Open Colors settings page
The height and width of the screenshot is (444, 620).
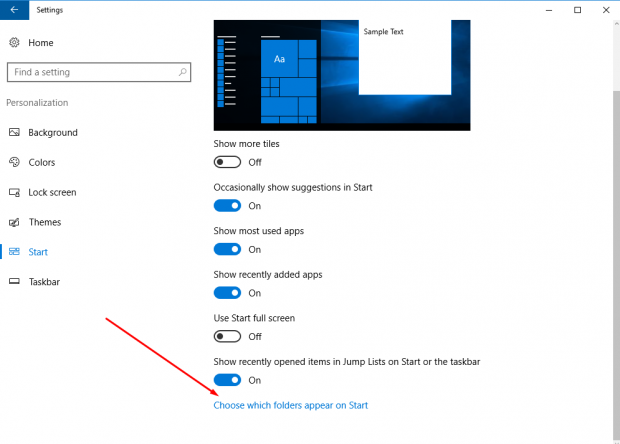click(42, 162)
